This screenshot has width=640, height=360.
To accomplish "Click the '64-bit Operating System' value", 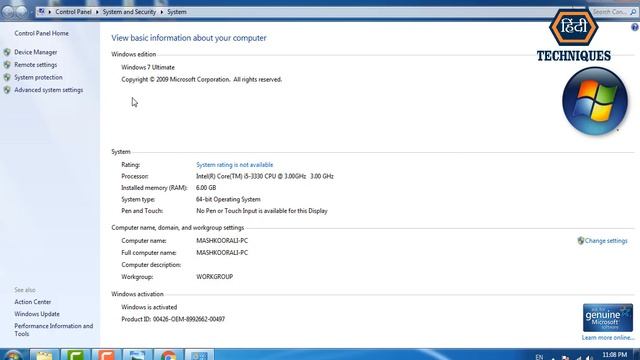I will click(228, 200).
